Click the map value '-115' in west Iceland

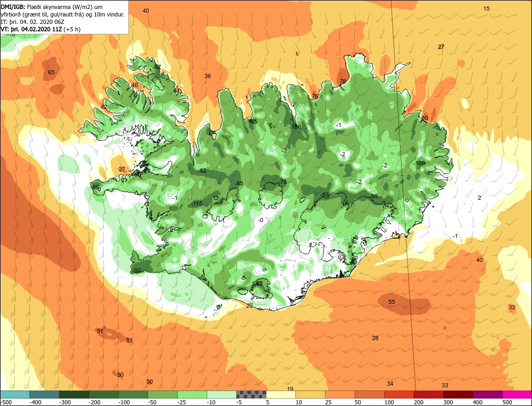(x=196, y=204)
